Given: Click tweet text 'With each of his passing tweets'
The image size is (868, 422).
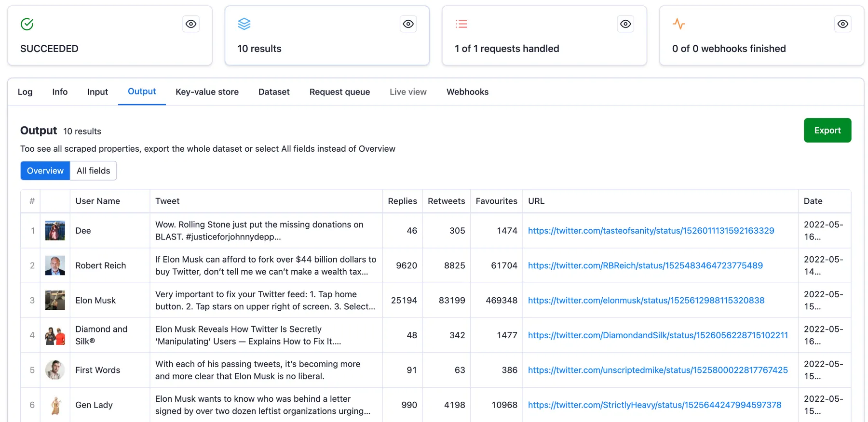Looking at the screenshot, I should tap(258, 370).
